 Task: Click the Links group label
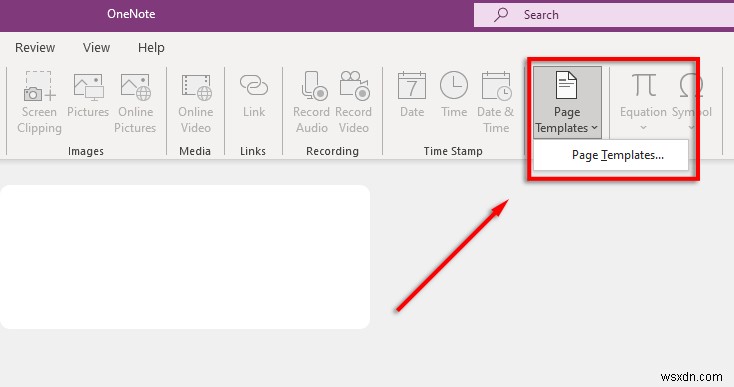(x=253, y=151)
